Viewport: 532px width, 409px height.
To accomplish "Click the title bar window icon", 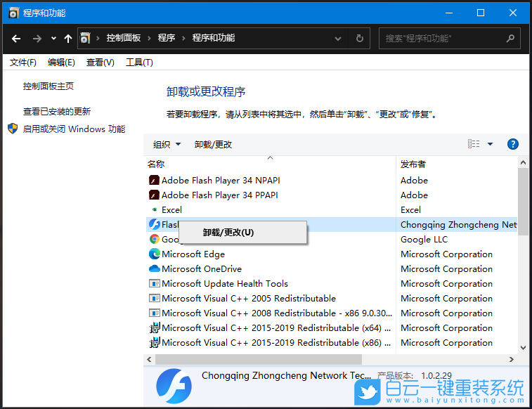I will tap(13, 13).
